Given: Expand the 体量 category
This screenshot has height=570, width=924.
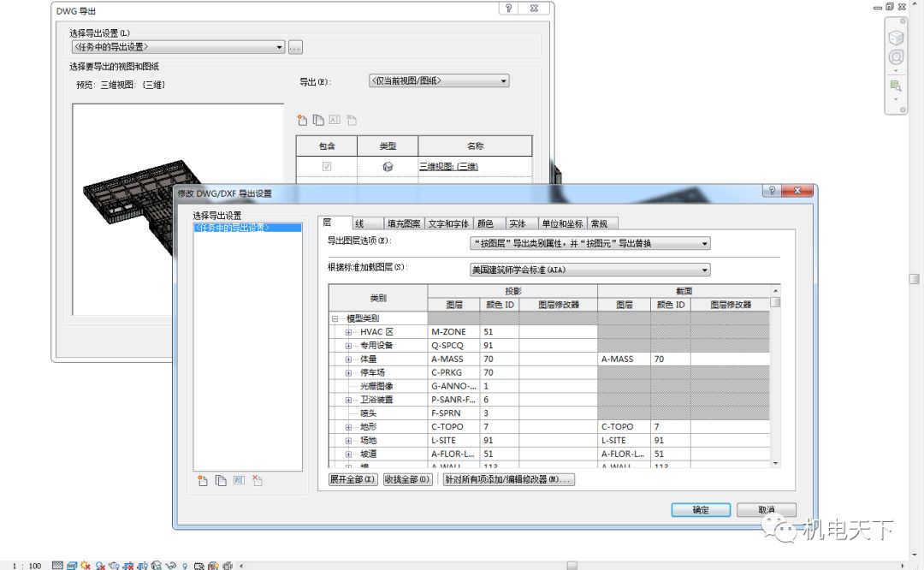Looking at the screenshot, I should (348, 359).
